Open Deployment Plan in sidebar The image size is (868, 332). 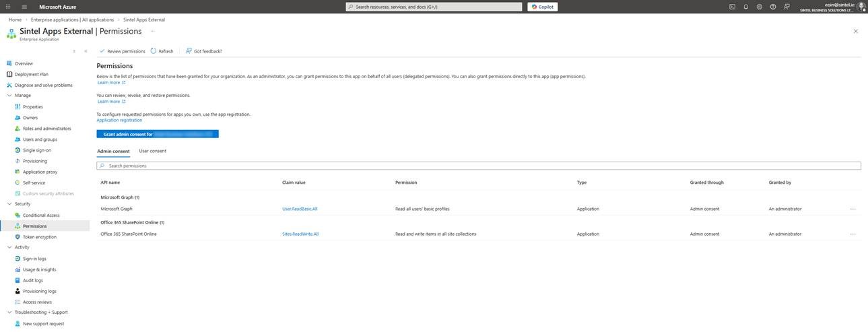[x=31, y=74]
